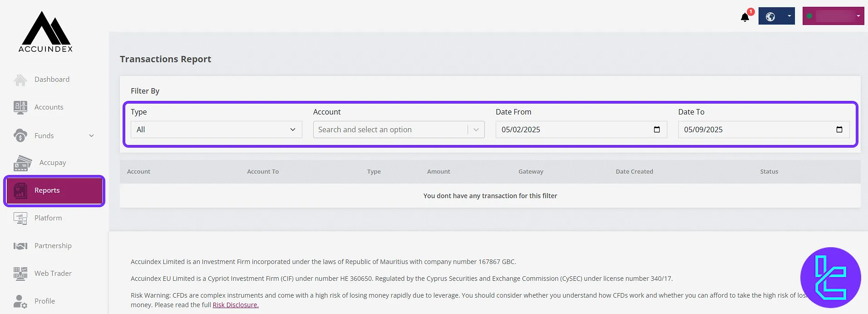This screenshot has height=314, width=868.
Task: Expand the Account select chevron
Action: (x=476, y=130)
